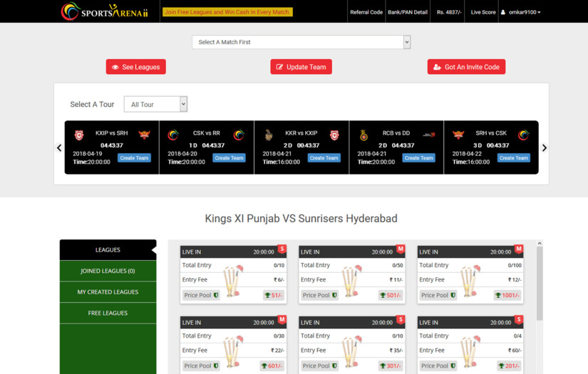This screenshot has height=374, width=588.
Task: Click the leagues list scroll-up arrow
Action: [540, 243]
